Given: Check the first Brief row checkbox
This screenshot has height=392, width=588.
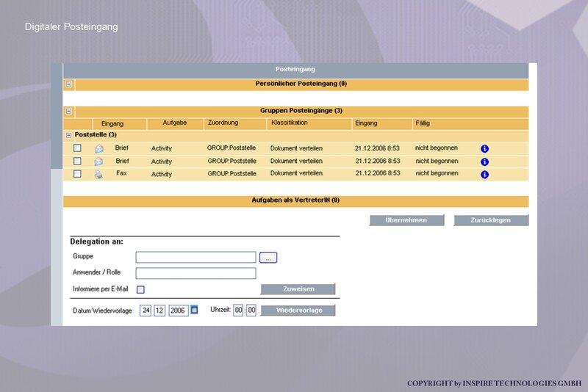Looking at the screenshot, I should point(77,148).
